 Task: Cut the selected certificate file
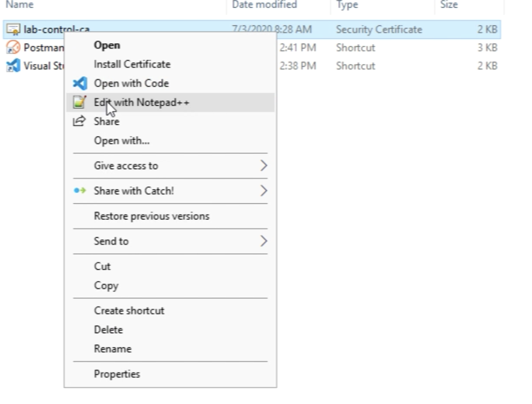(102, 266)
